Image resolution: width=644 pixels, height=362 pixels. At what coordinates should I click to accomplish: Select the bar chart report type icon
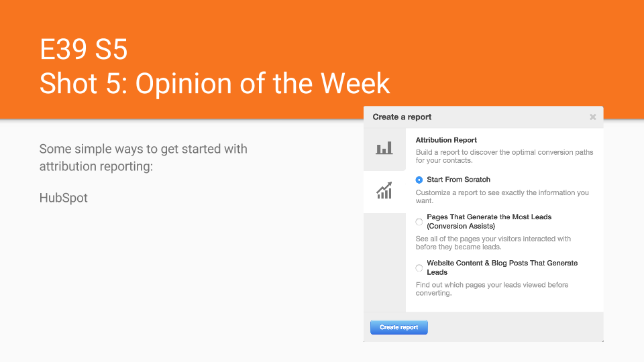[x=384, y=148]
